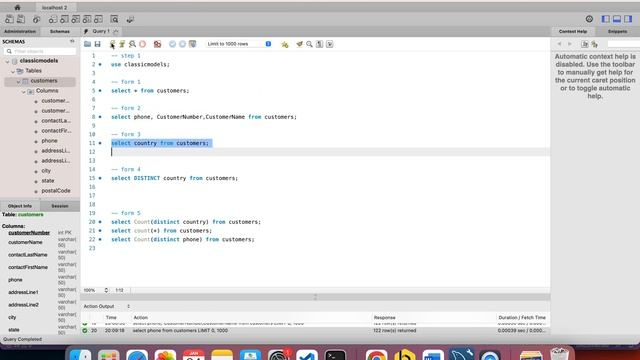Select city column in tree
This screenshot has width=640, height=360.
coord(46,171)
